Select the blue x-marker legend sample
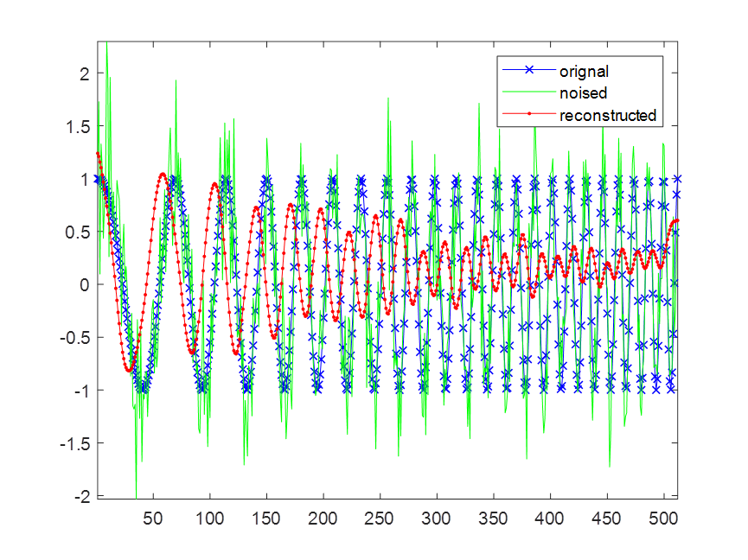This screenshot has height=560, width=748. click(x=528, y=71)
